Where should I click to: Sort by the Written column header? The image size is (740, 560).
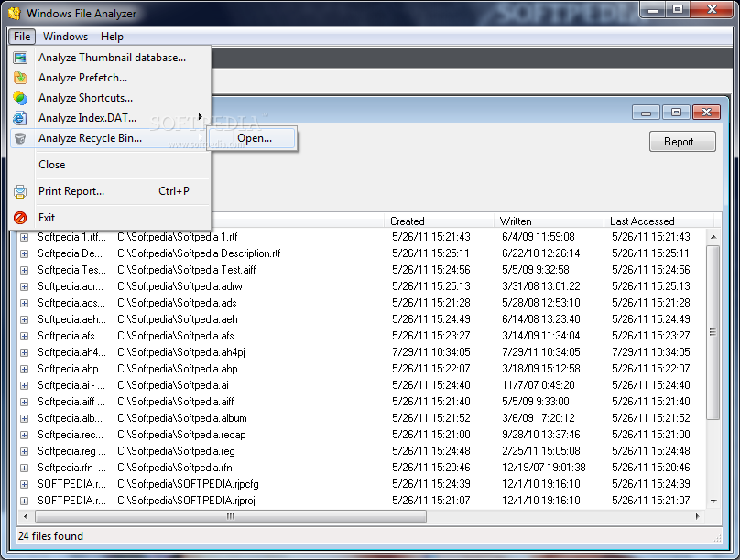[x=550, y=221]
